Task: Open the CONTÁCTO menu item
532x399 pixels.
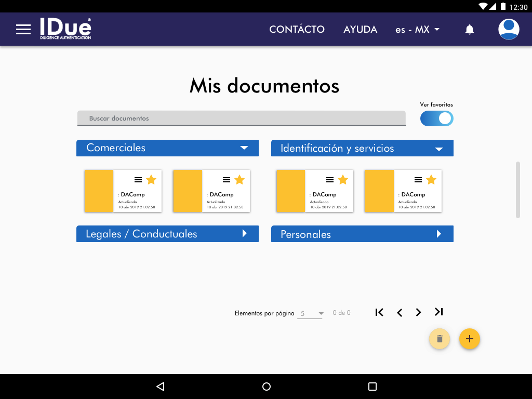Action: [x=297, y=30]
